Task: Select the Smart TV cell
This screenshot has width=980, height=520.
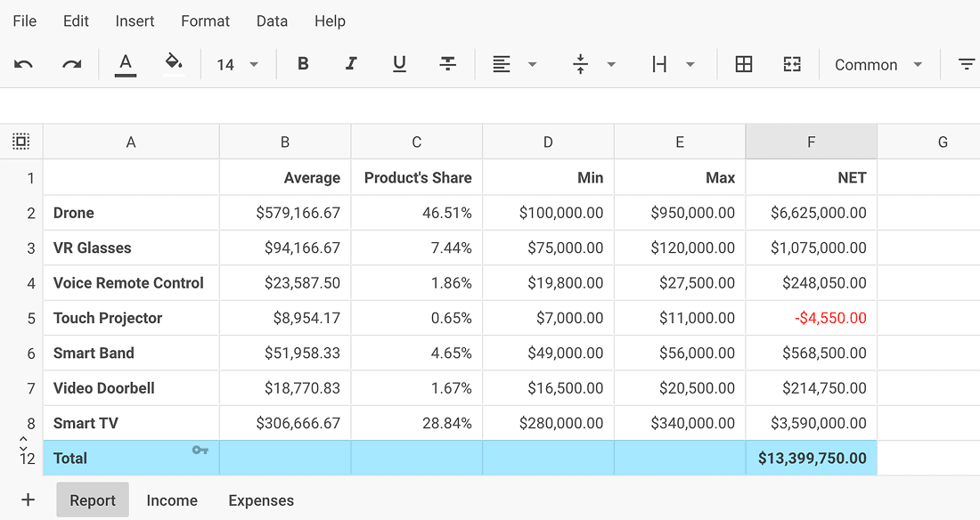Action: pyautogui.click(x=131, y=423)
